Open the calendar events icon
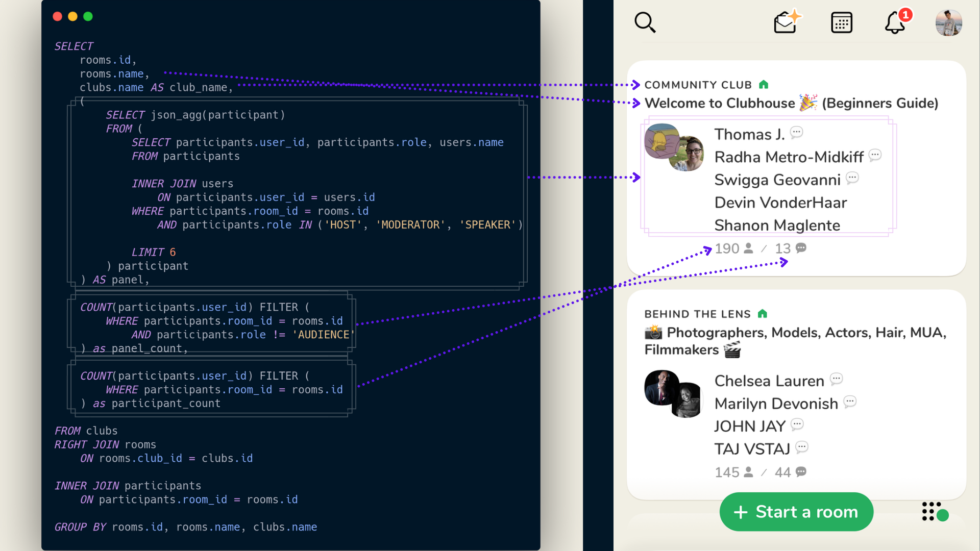 point(841,22)
